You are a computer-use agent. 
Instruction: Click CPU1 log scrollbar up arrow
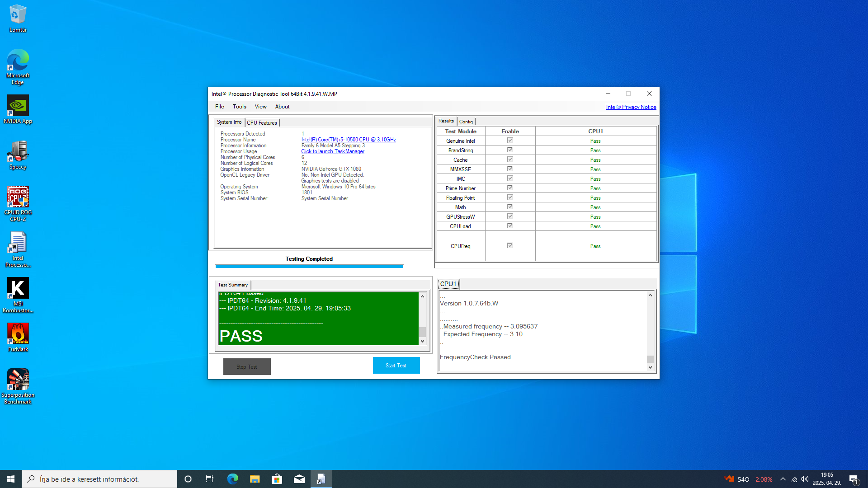(x=651, y=295)
